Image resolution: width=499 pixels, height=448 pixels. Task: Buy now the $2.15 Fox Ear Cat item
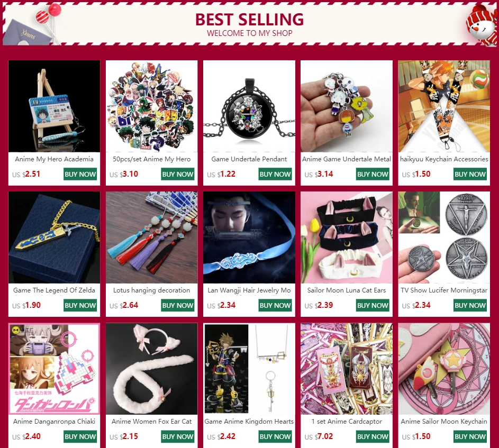tap(178, 436)
